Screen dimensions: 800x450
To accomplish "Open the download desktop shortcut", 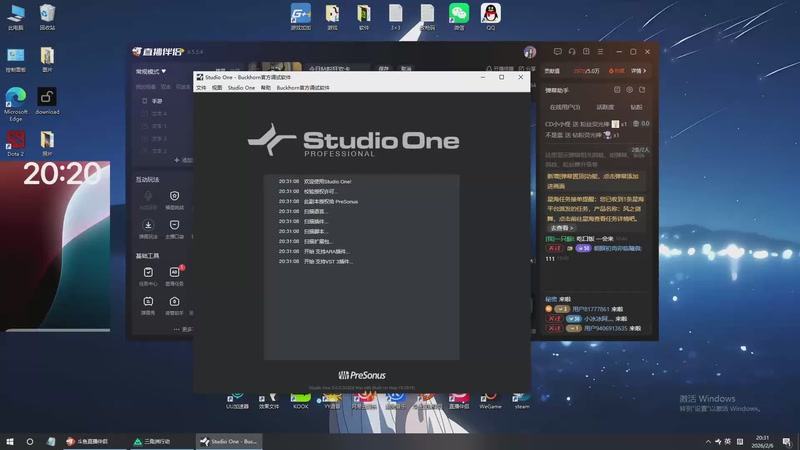I will click(47, 101).
